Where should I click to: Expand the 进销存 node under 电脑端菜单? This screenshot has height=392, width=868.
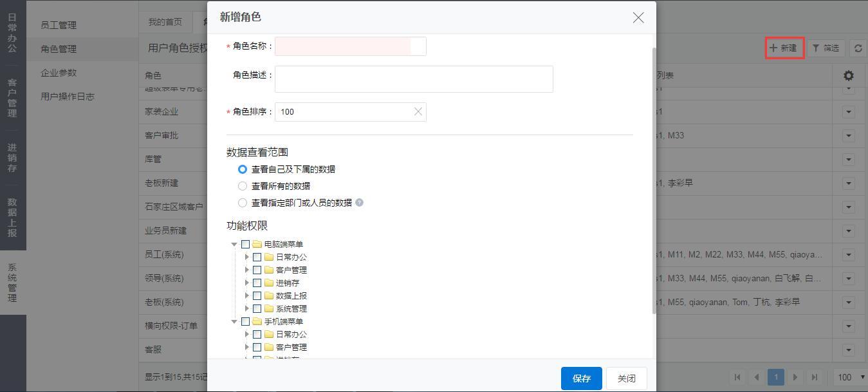[247, 283]
